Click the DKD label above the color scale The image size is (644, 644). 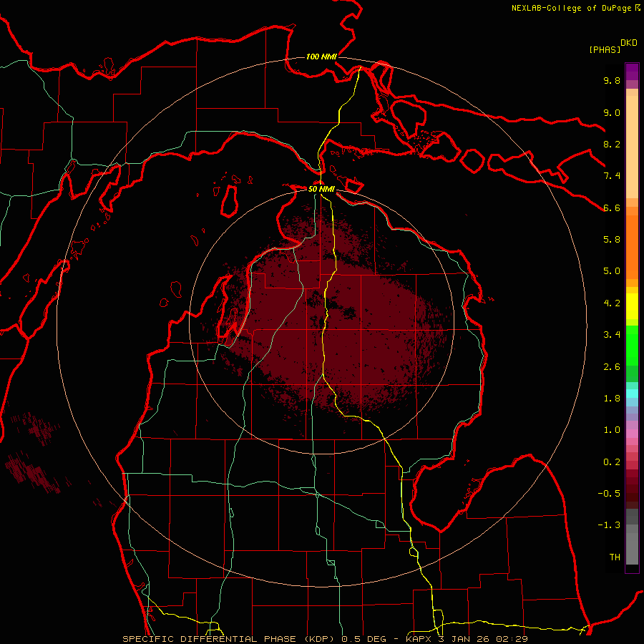[629, 43]
